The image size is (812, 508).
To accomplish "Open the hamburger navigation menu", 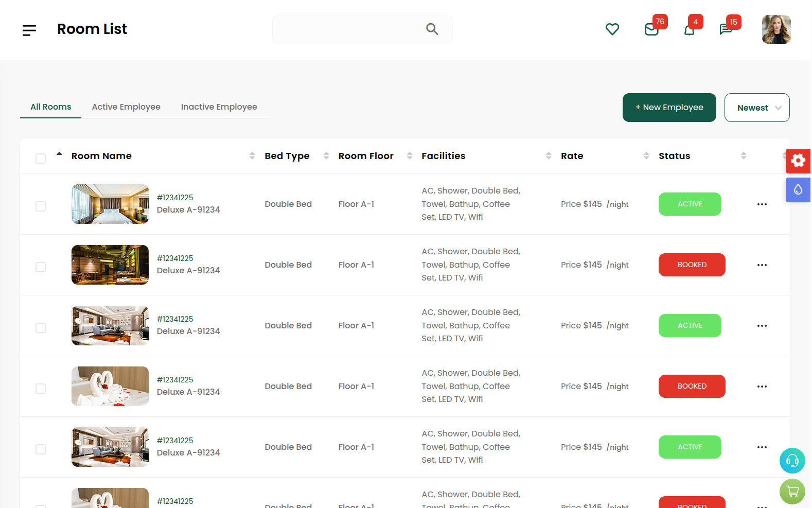I will 29,30.
